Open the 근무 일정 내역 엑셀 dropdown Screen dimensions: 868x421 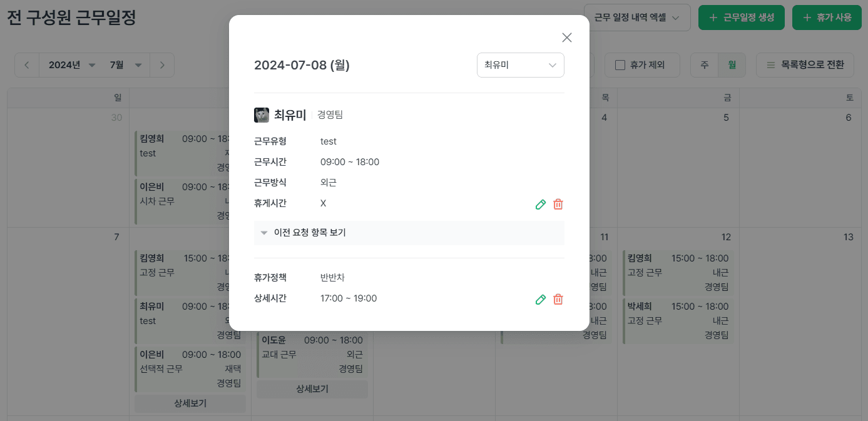coord(636,17)
